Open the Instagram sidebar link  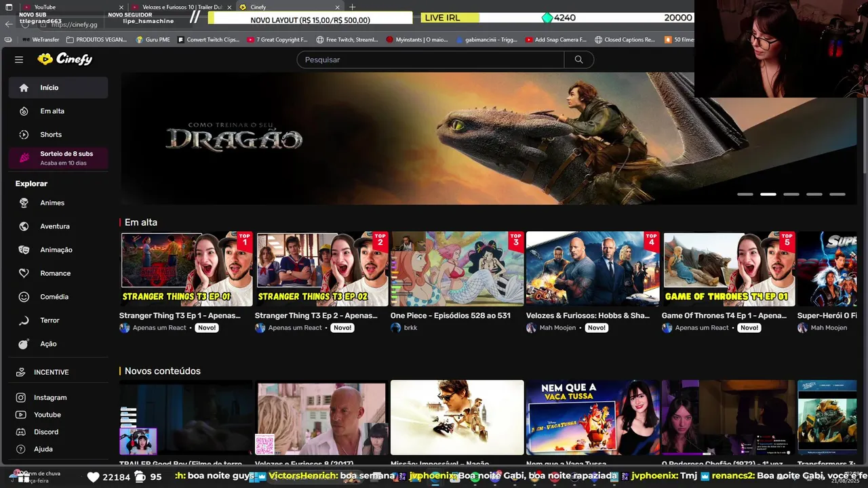click(58, 398)
